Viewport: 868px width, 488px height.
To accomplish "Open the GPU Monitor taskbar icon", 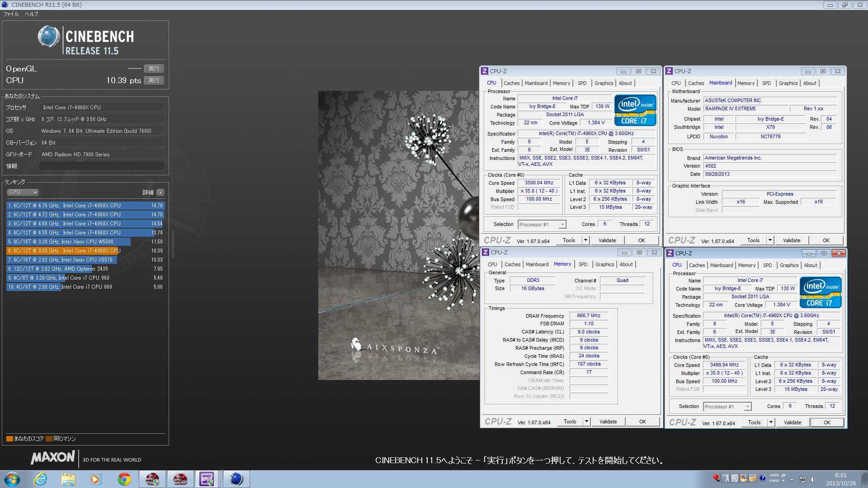I will [180, 479].
